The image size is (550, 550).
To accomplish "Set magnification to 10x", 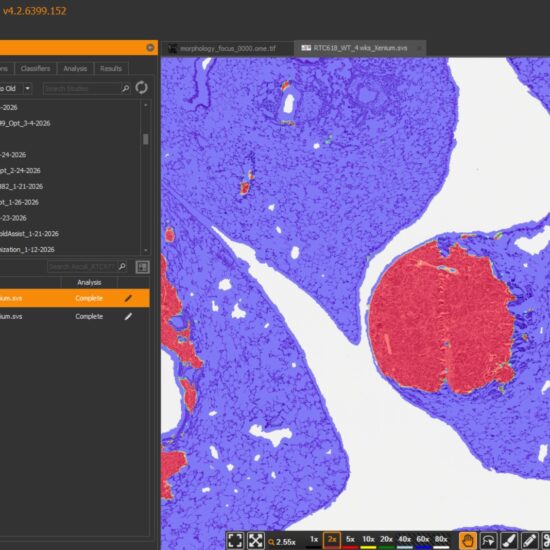I will point(368,540).
